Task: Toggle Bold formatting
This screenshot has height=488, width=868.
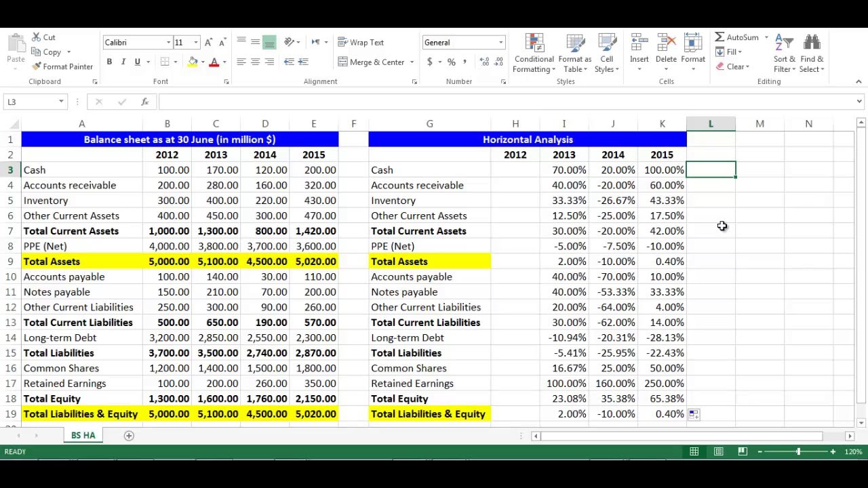Action: 109,62
